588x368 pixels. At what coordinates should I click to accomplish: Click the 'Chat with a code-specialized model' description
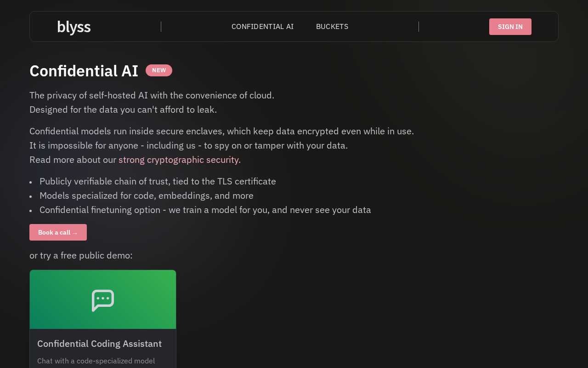tap(96, 361)
